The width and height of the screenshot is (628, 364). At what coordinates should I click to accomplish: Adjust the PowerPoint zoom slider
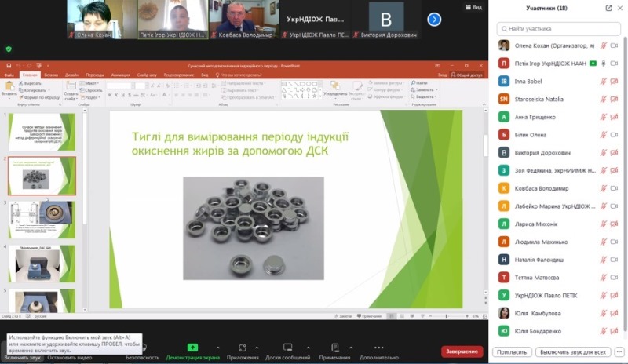coord(447,316)
